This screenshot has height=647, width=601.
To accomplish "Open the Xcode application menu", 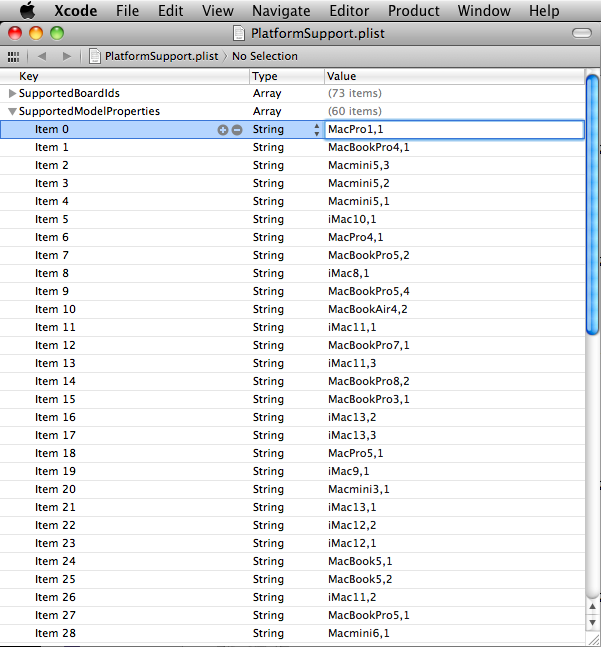I will coord(76,11).
